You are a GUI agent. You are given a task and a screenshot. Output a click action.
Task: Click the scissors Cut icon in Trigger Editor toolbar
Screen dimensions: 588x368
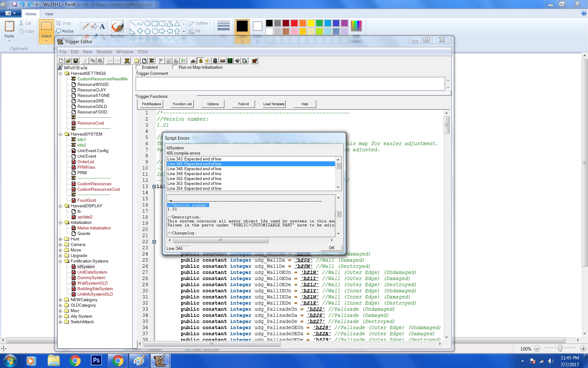click(85, 61)
